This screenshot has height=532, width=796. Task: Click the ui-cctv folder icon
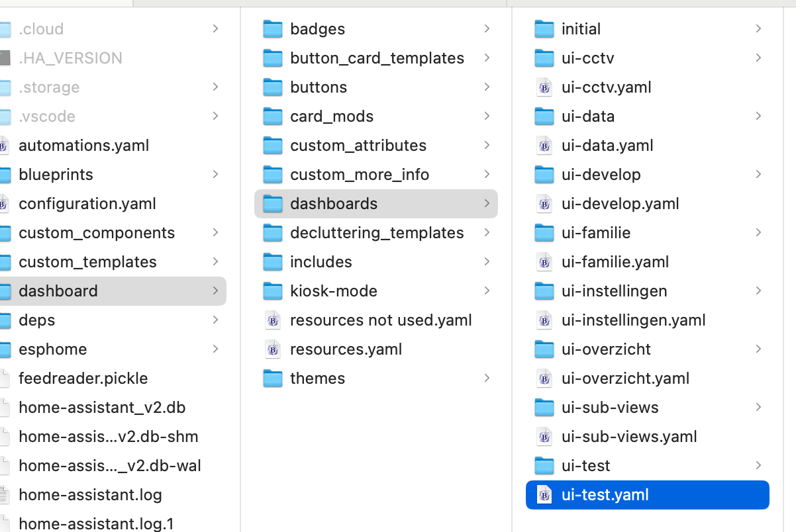tap(544, 58)
